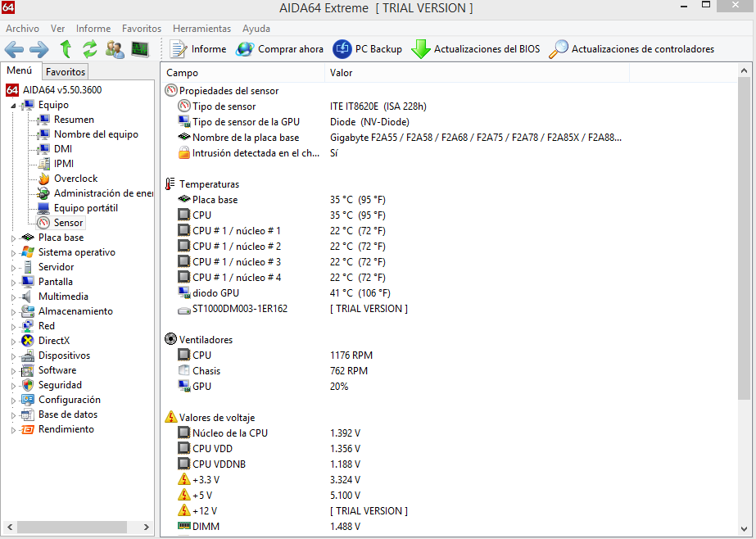Open the Ver menu
Screen dimensions: 756x539
58,29
